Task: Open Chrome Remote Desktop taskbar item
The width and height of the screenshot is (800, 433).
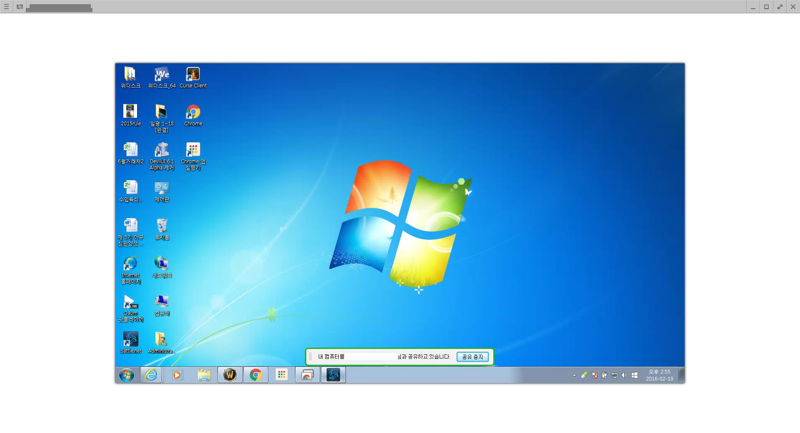Action: coord(307,375)
